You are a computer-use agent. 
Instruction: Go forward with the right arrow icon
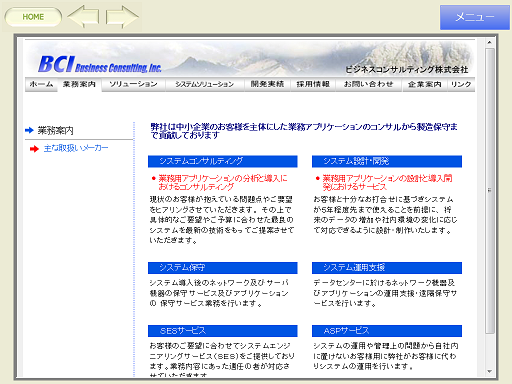point(122,16)
